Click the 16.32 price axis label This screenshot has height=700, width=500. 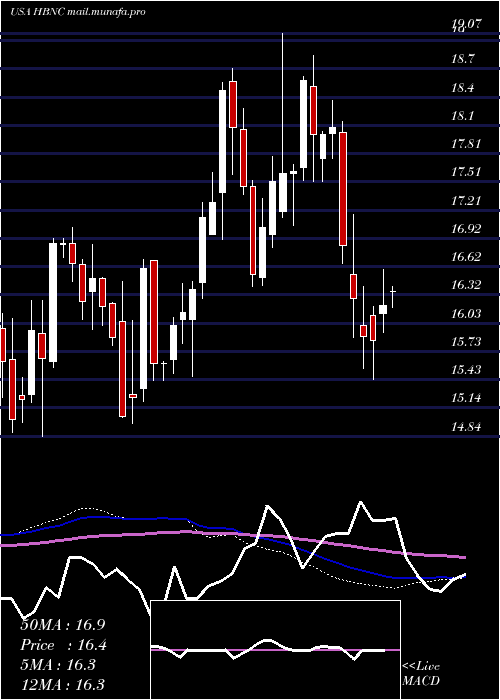[465, 285]
